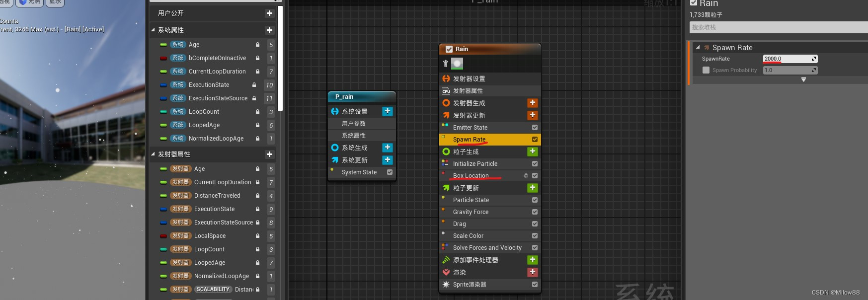Add a parameter in 用户公开 section

tap(269, 13)
